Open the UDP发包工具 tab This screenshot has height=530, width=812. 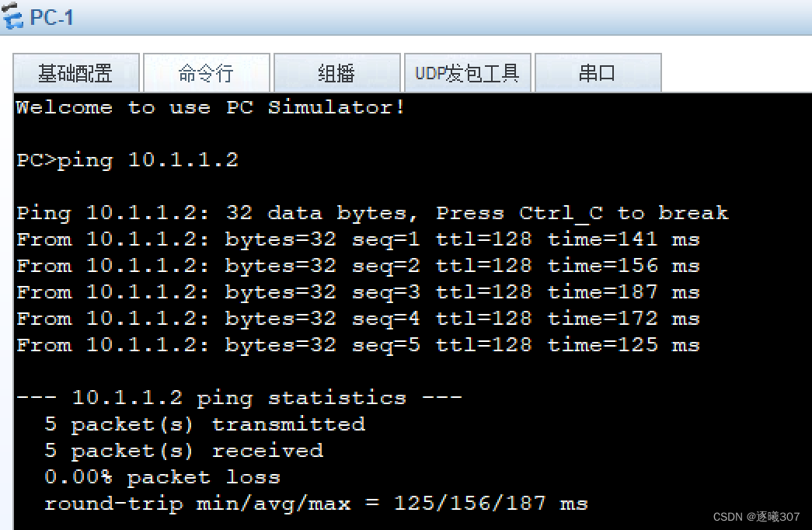(x=467, y=72)
